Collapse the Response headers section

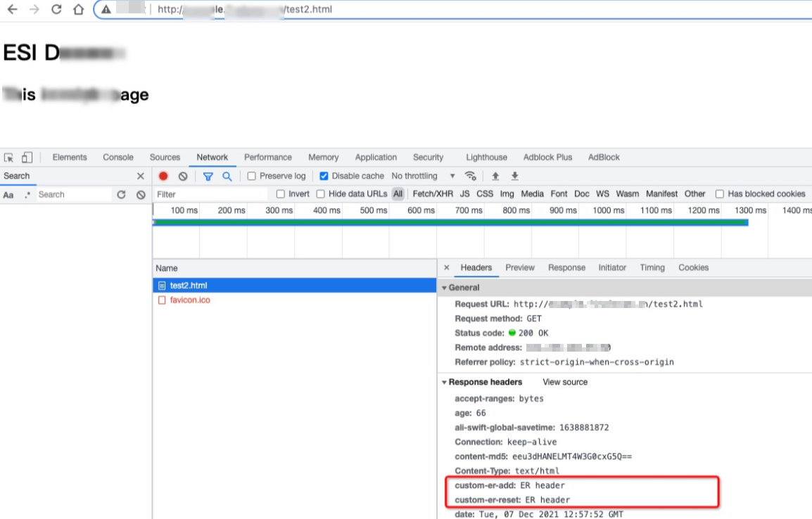point(444,383)
